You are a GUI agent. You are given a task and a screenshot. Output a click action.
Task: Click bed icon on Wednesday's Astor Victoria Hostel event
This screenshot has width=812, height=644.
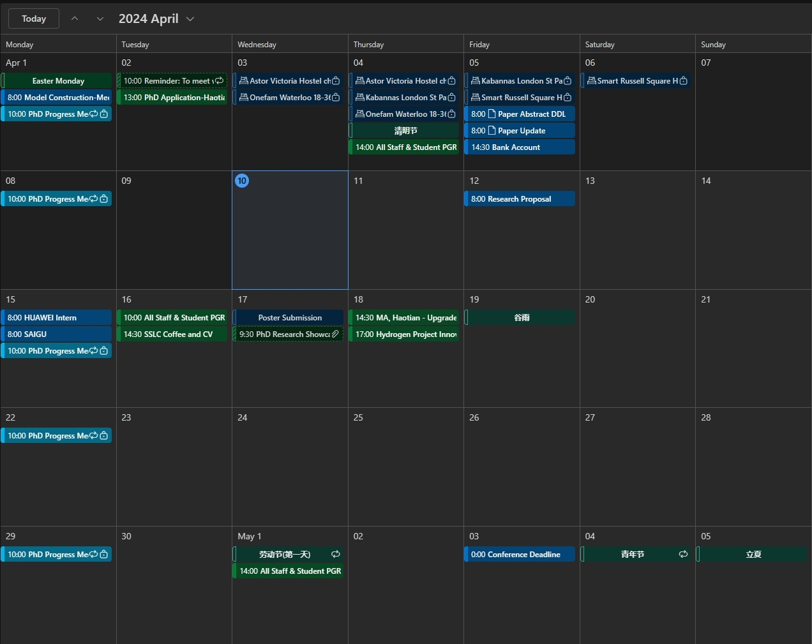click(243, 81)
